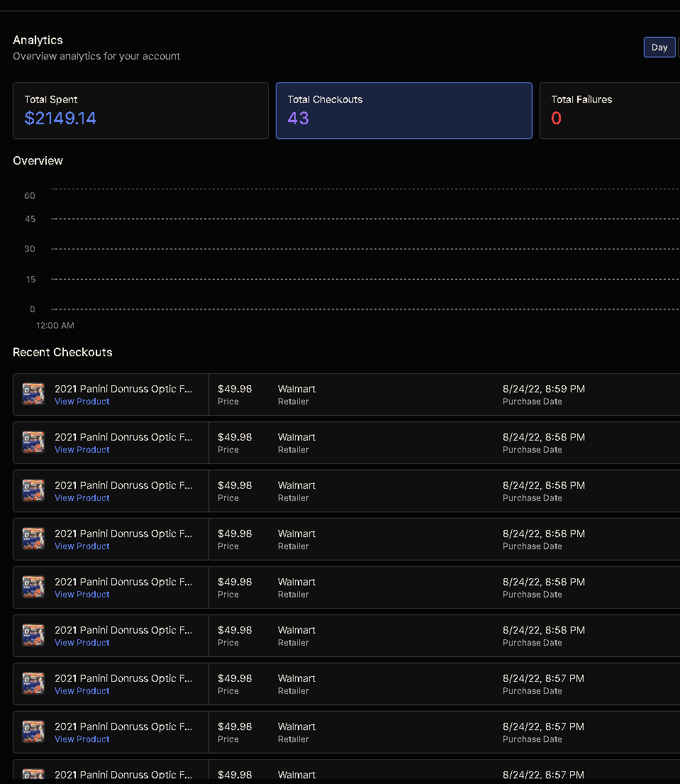Click thumbnail of the topmost 8:57 PM checkout

(33, 683)
